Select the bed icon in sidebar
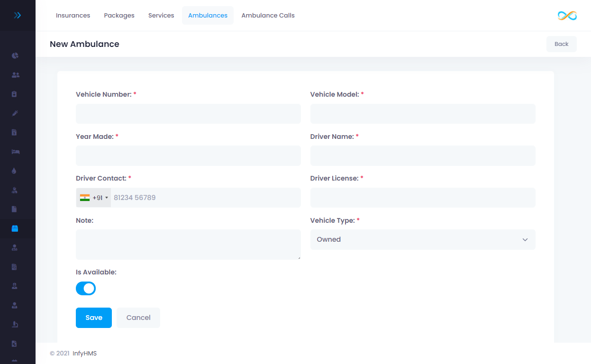Viewport: 591px width, 364px height. [x=15, y=152]
